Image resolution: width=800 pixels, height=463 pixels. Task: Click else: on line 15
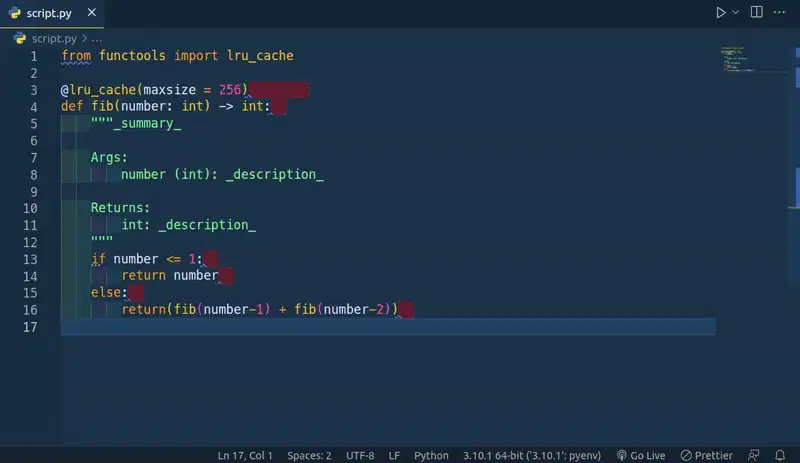(109, 293)
